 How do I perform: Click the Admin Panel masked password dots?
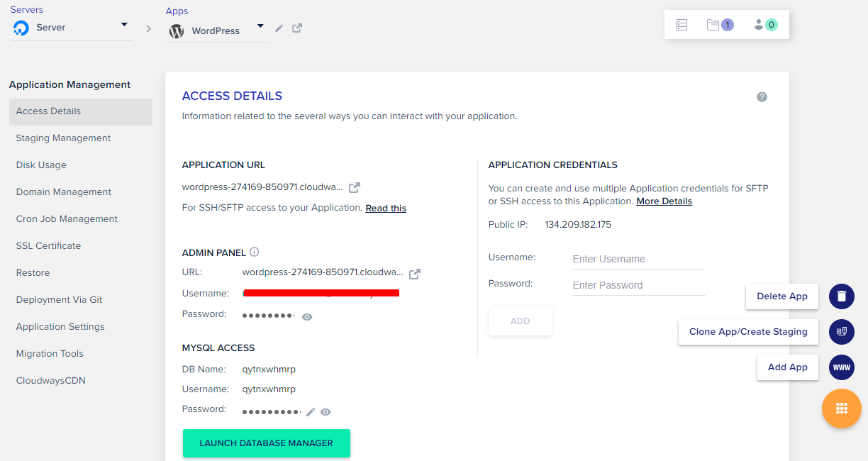click(268, 315)
